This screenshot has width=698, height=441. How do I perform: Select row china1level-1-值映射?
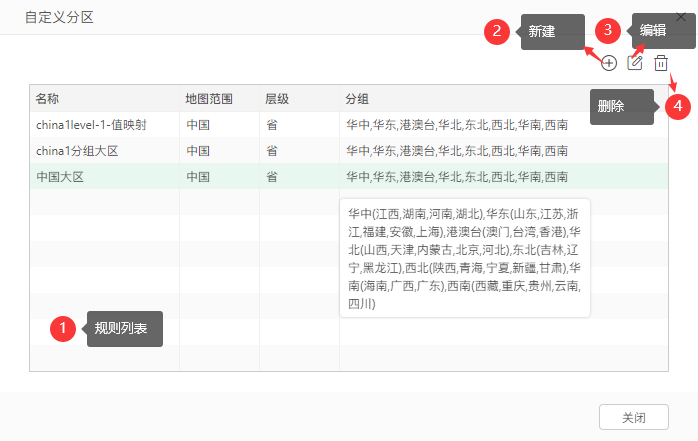click(349, 125)
